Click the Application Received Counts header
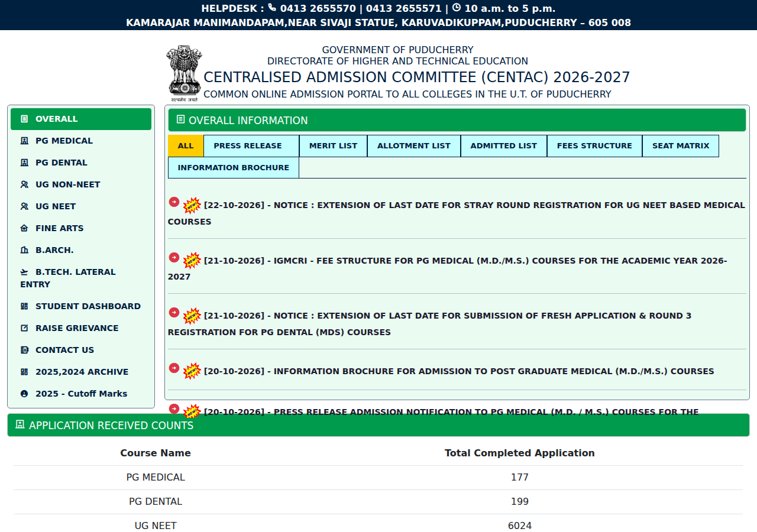This screenshot has width=757, height=532. (378, 426)
